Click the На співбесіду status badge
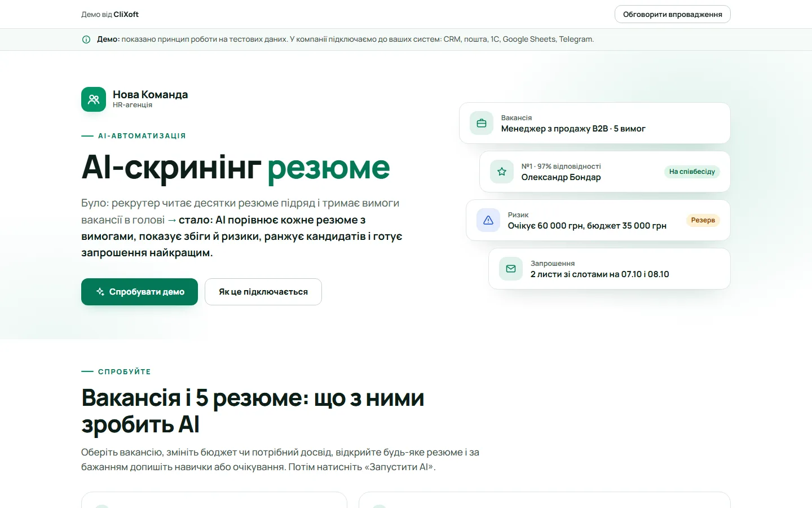Viewport: 812px width, 508px height. tap(692, 172)
